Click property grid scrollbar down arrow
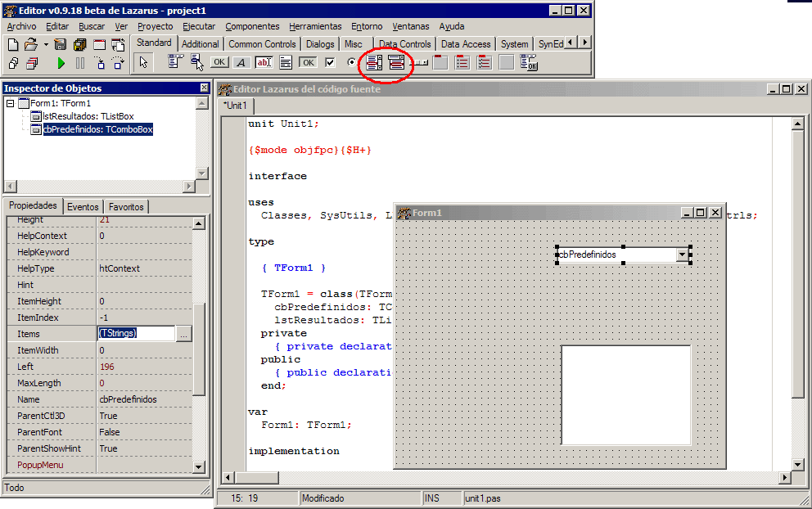 pyautogui.click(x=199, y=466)
